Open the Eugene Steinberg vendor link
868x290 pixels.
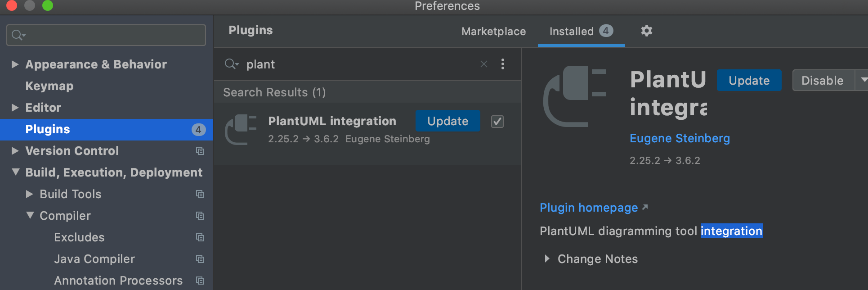click(680, 138)
